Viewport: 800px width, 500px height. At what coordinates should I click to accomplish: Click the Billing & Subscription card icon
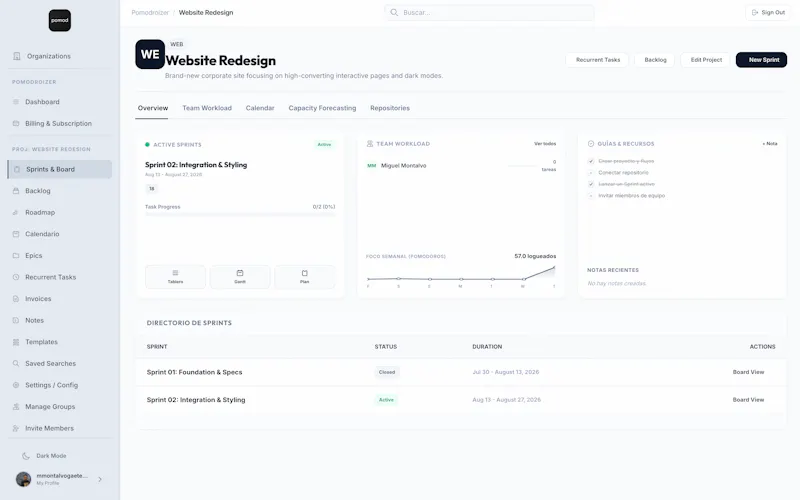[16, 123]
